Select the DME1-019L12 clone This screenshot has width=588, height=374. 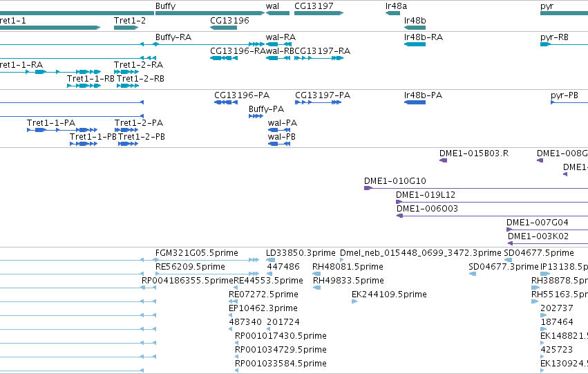[492, 202]
